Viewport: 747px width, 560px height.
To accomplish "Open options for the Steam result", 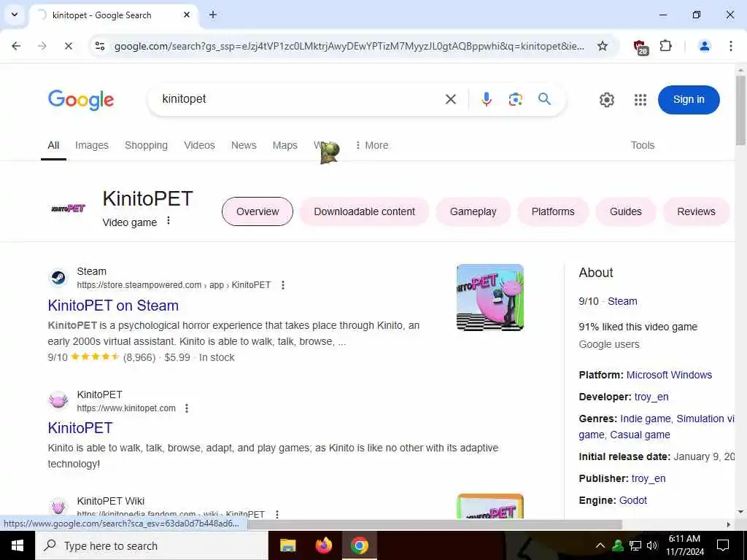I will [x=283, y=285].
